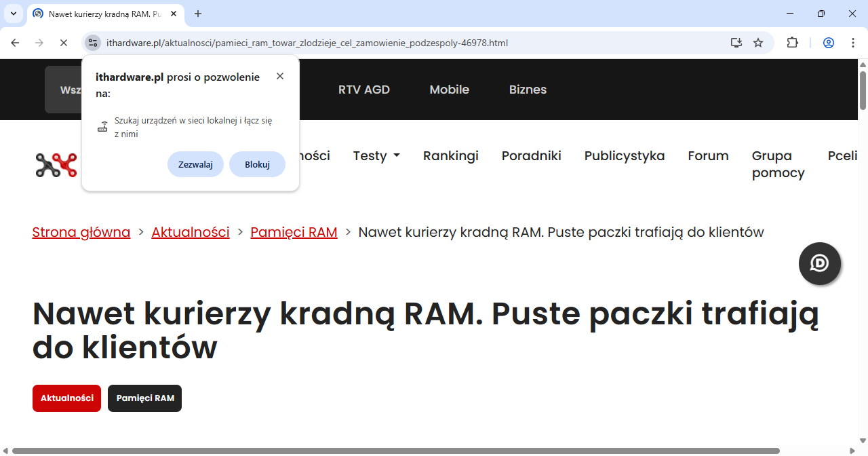Click Blokuj to block permission
Viewport: 868px width, 456px height.
tap(257, 164)
